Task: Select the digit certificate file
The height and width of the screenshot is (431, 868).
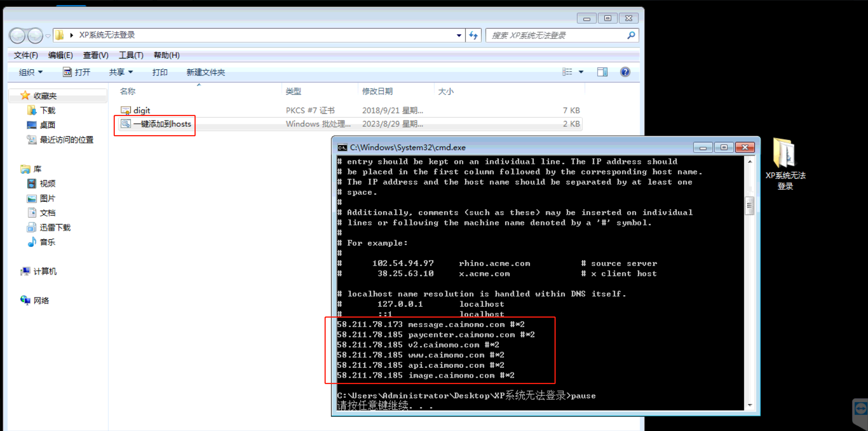Action: (x=142, y=110)
